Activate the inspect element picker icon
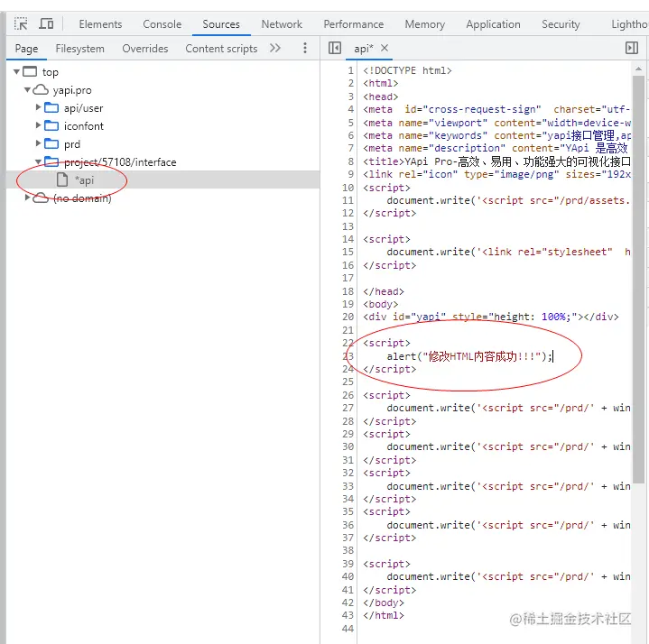Screen dimensions: 649x644 [x=21, y=23]
